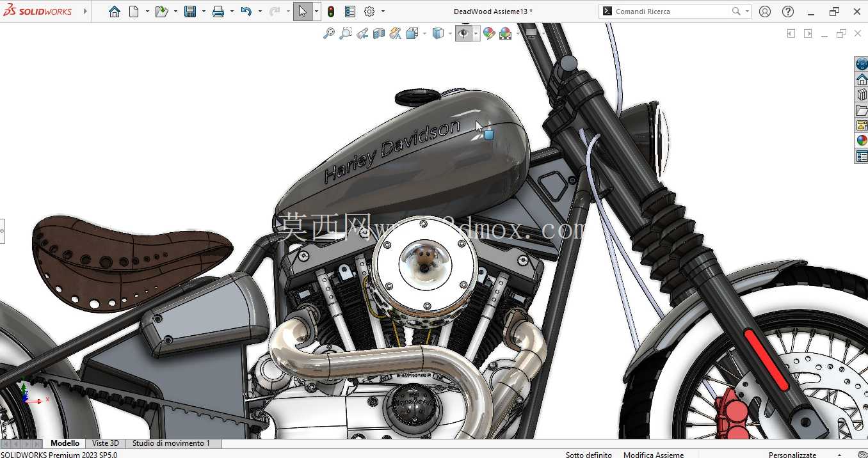
Task: Click the grayed-out Redo arrow
Action: [274, 12]
